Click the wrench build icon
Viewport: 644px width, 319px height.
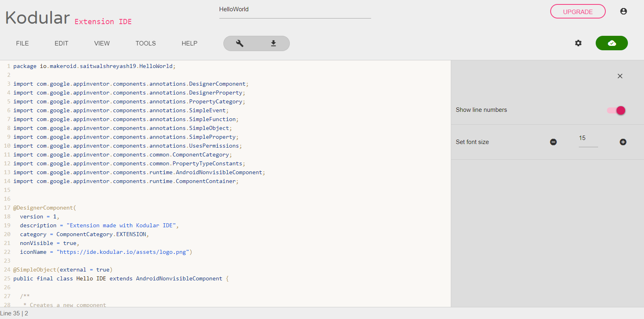click(240, 43)
